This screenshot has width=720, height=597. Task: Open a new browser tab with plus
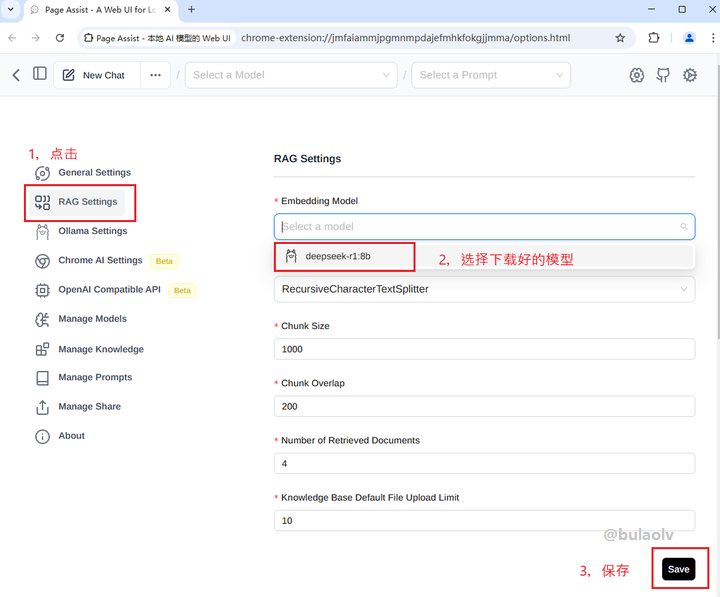(191, 9)
